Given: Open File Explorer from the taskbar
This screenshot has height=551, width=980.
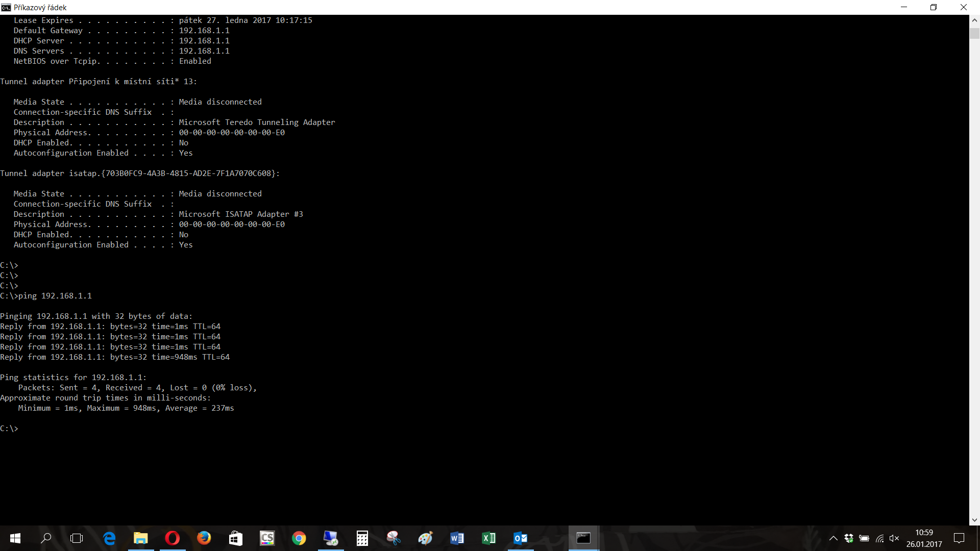Looking at the screenshot, I should point(141,538).
